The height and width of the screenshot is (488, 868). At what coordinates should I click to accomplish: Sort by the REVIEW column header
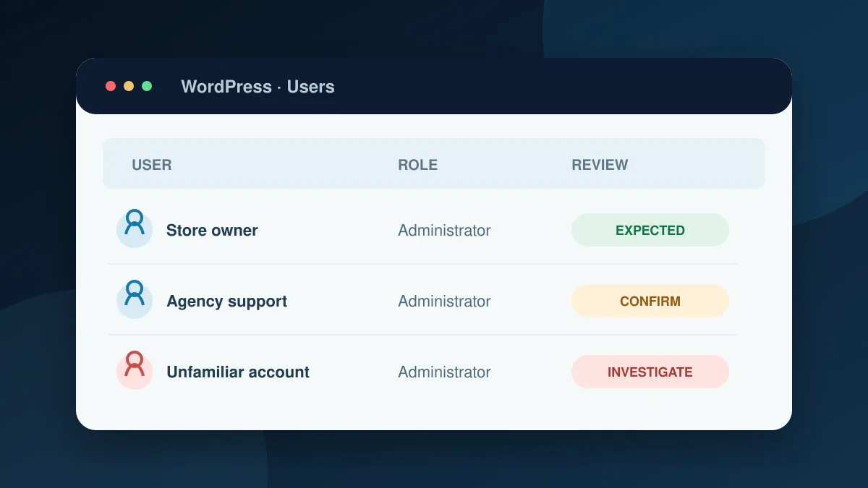pyautogui.click(x=600, y=165)
